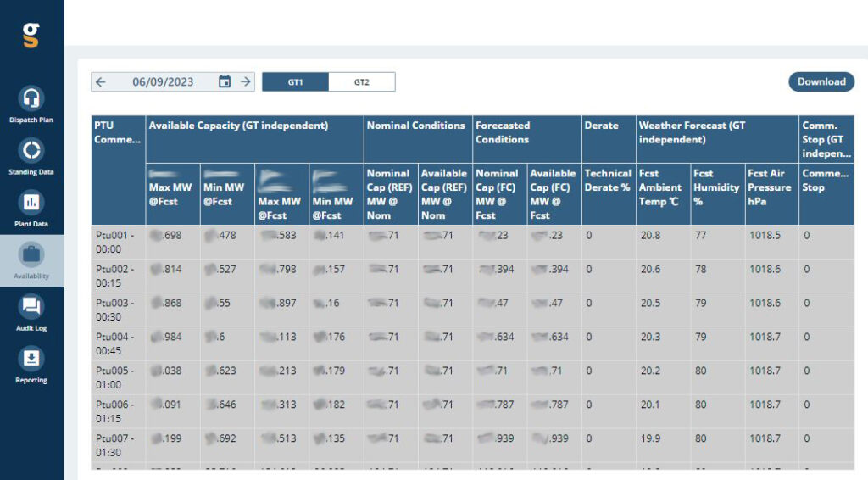Screen dimensions: 868x480
Task: Open the Audit Log chat icon
Action: coord(31,307)
